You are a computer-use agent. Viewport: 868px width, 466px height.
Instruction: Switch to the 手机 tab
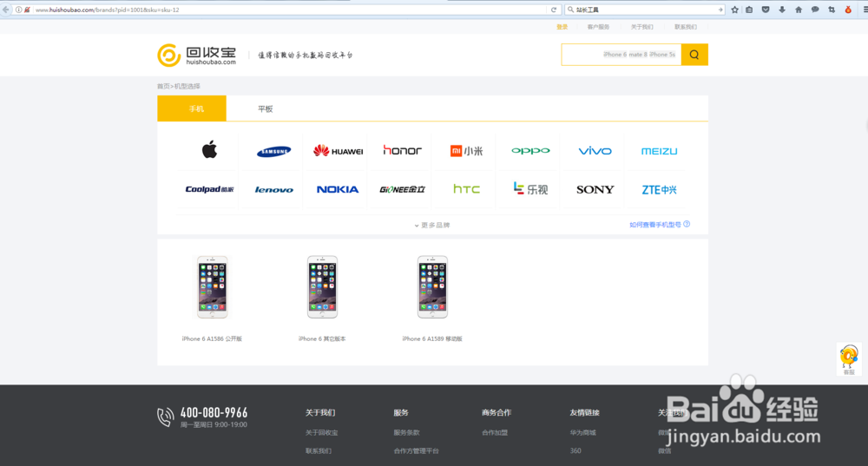coord(192,108)
